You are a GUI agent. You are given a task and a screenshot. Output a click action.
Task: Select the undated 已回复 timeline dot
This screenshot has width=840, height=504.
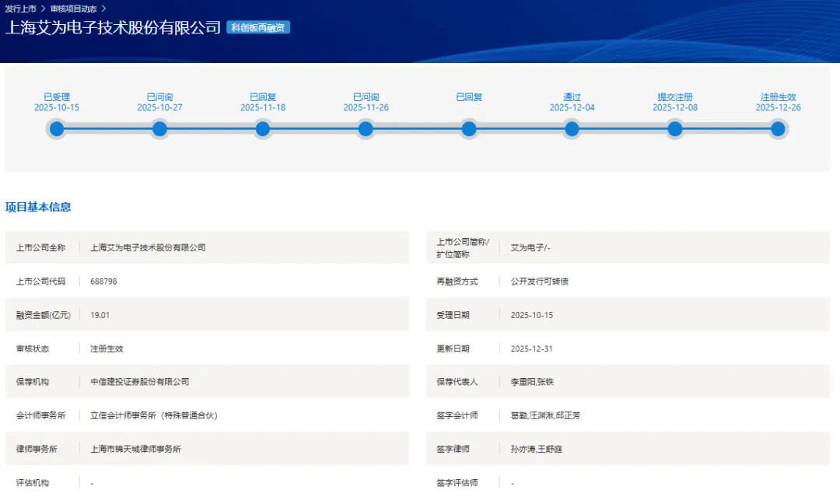pos(469,129)
